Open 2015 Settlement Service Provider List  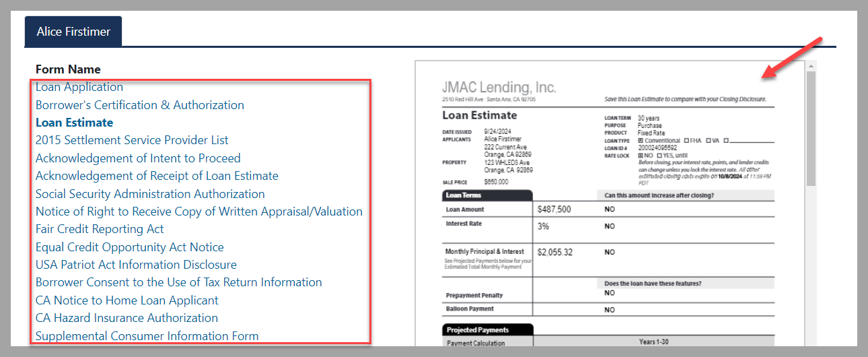point(132,140)
